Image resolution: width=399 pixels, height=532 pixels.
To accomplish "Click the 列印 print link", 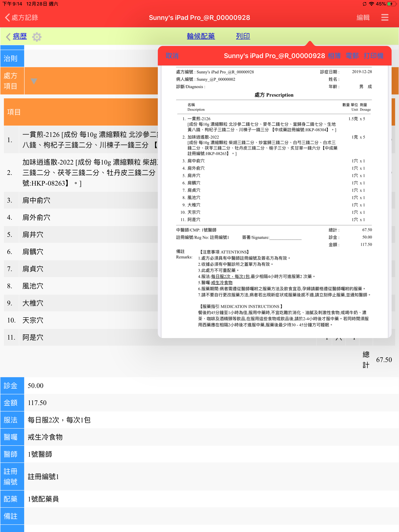I will 243,36.
